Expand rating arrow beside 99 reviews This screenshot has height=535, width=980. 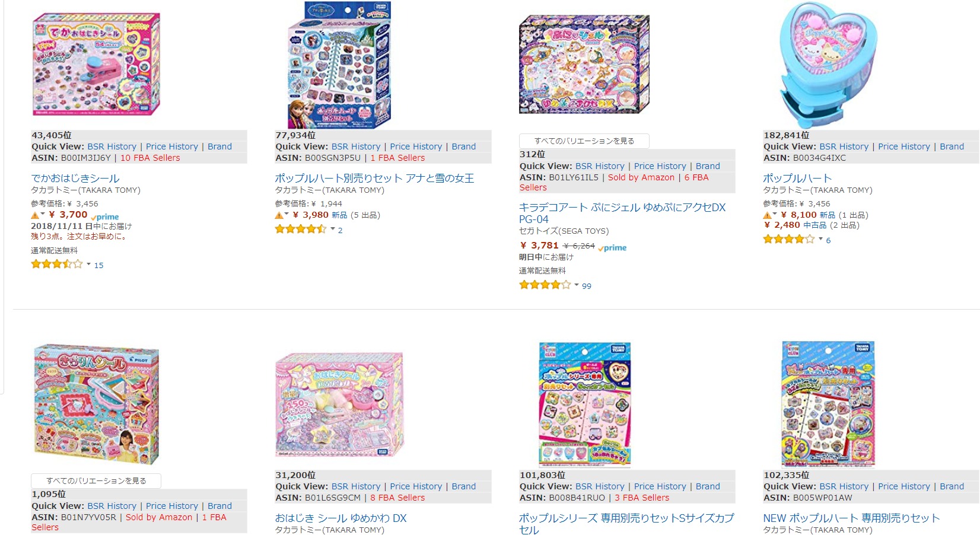(576, 285)
